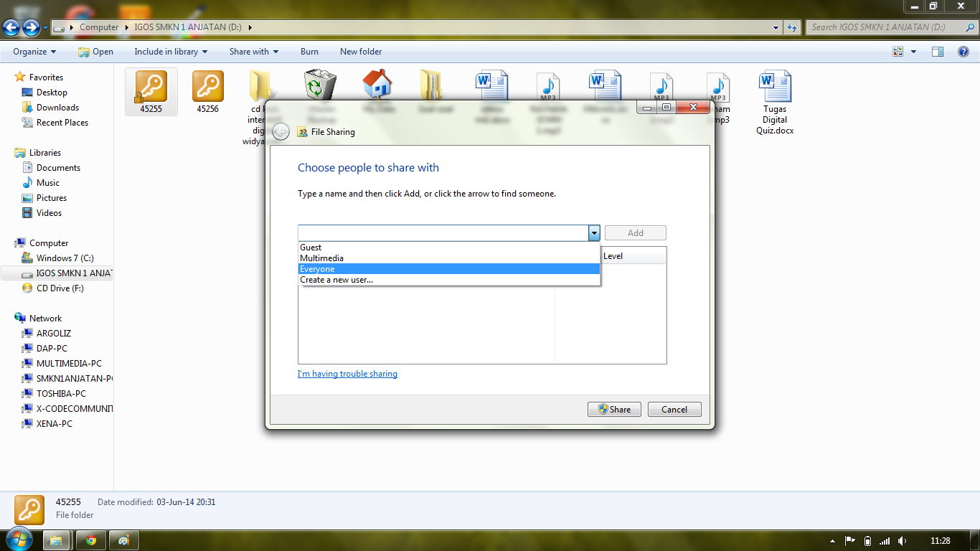Open Recent Places in the sidebar
Image resolution: width=980 pixels, height=551 pixels.
tap(62, 123)
